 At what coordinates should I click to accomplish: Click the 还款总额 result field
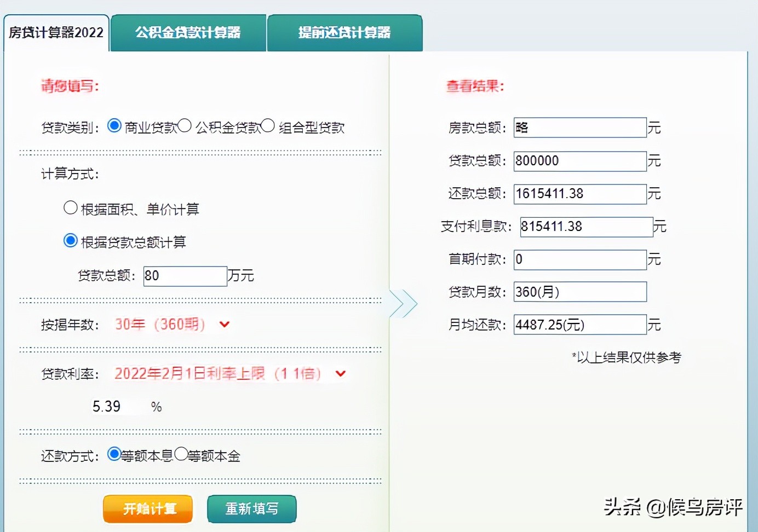coord(579,193)
